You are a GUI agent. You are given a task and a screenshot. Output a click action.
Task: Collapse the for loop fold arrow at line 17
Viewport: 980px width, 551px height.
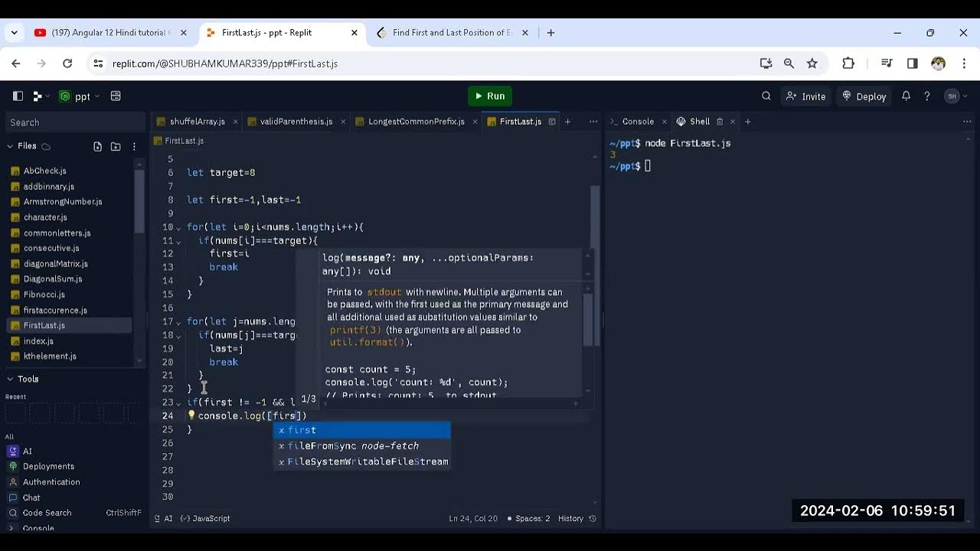point(178,322)
